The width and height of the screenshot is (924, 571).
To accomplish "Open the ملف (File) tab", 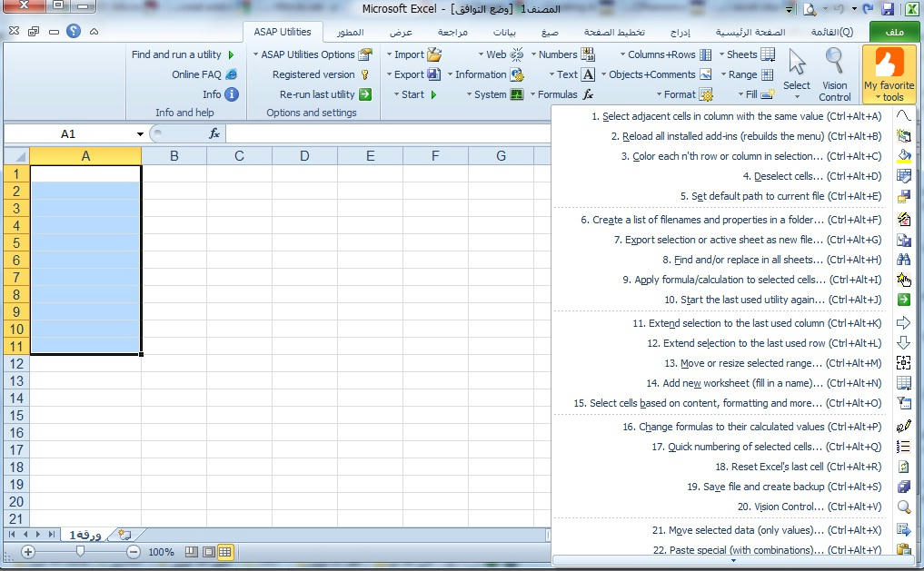I will (x=894, y=32).
